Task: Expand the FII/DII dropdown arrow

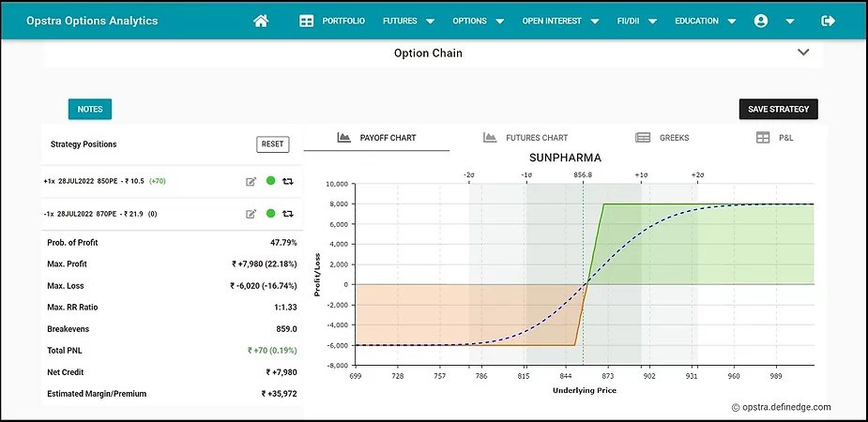Action: click(x=653, y=22)
